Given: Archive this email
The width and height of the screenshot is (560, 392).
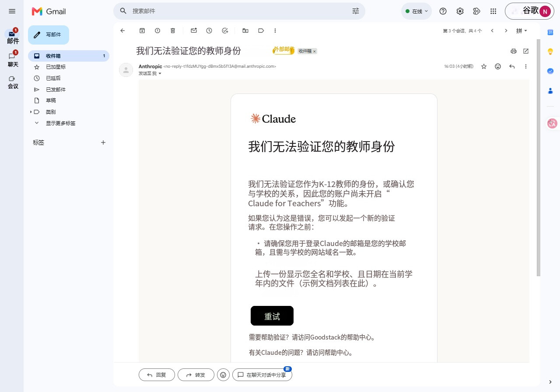Looking at the screenshot, I should (x=142, y=31).
